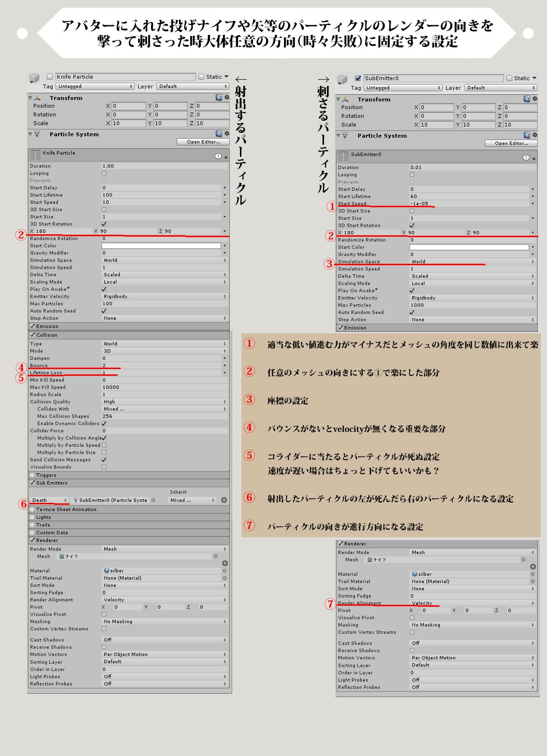Toggle Play On Awake in SubEmitter0
The height and width of the screenshot is (756, 547).
412,290
